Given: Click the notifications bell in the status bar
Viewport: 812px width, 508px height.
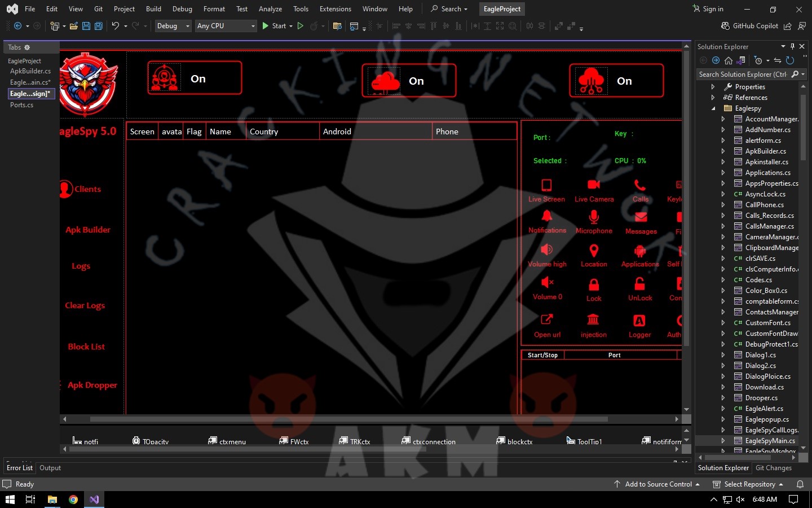Looking at the screenshot, I should (800, 484).
